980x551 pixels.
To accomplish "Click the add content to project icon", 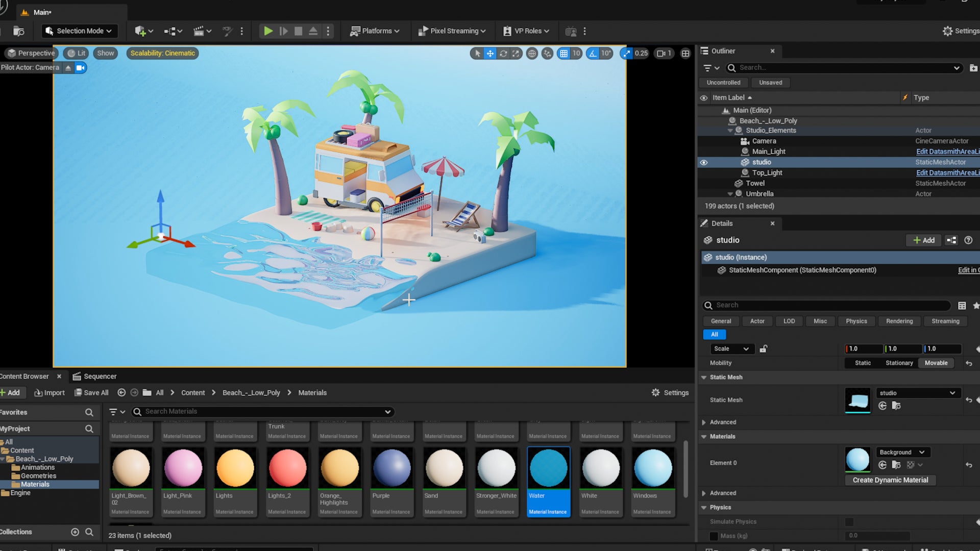I will pyautogui.click(x=140, y=31).
